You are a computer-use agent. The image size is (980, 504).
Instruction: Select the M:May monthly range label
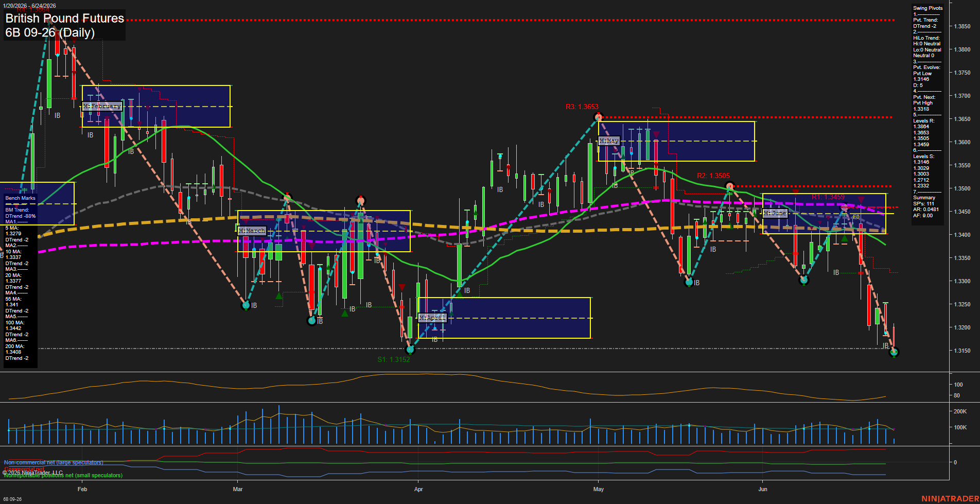pyautogui.click(x=609, y=141)
